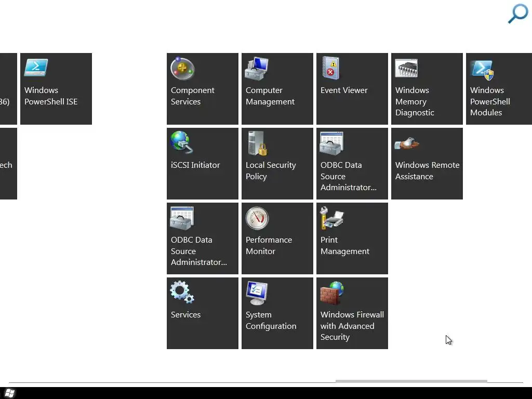Click the Windows PowerShell ISE icon
The image size is (532, 399).
[36, 68]
